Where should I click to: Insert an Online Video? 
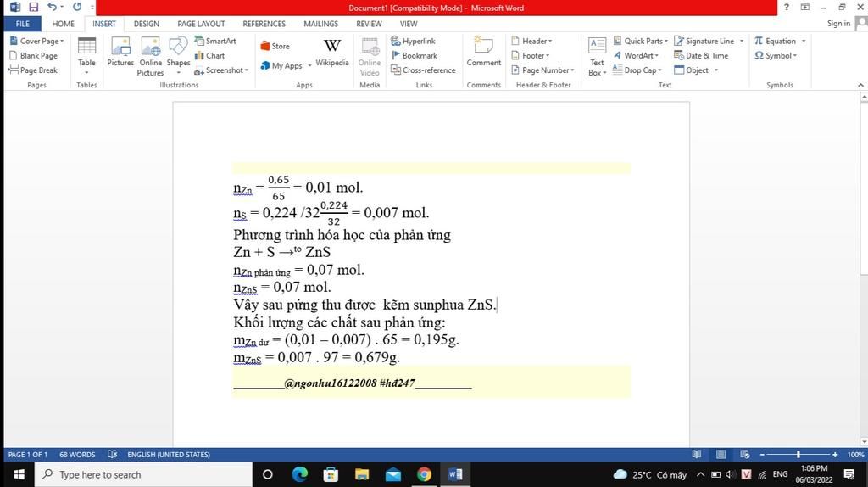(370, 57)
